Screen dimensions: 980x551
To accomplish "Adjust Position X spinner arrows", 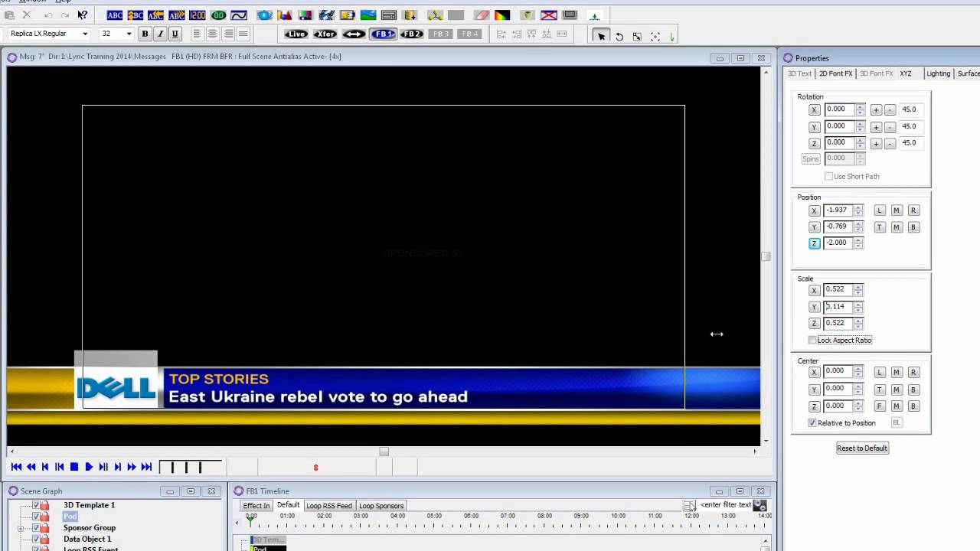I will [858, 210].
